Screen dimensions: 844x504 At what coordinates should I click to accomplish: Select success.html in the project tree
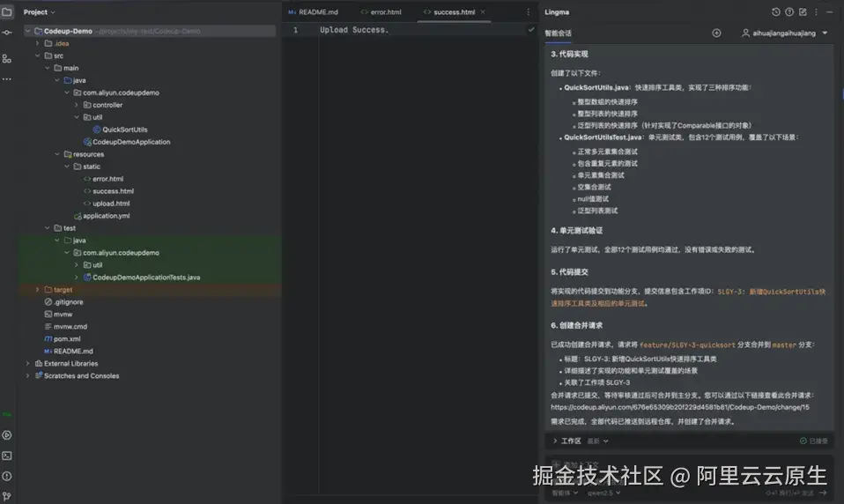[113, 191]
